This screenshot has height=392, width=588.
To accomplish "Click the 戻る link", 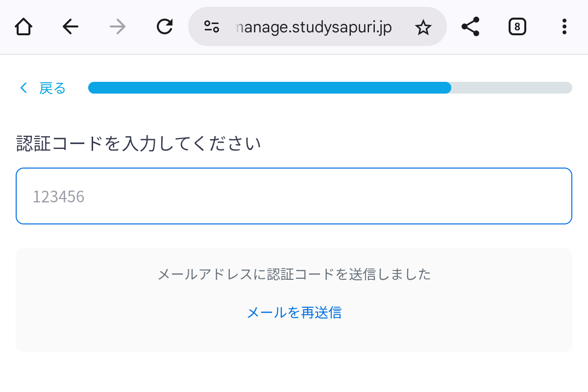I will click(52, 88).
